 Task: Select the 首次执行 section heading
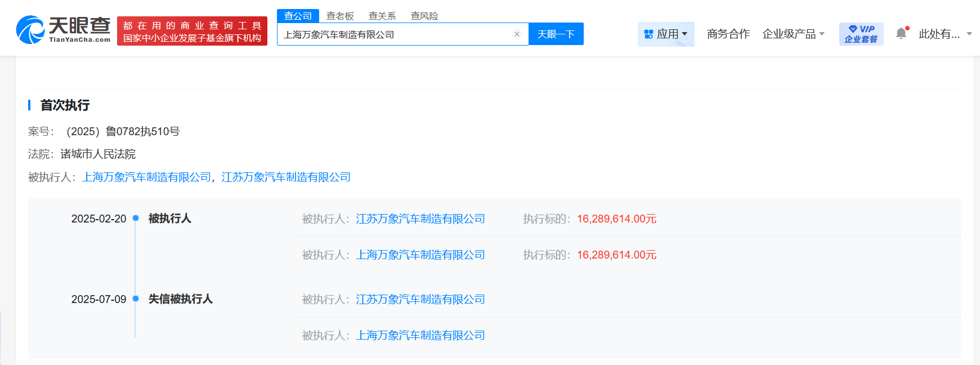click(65, 105)
